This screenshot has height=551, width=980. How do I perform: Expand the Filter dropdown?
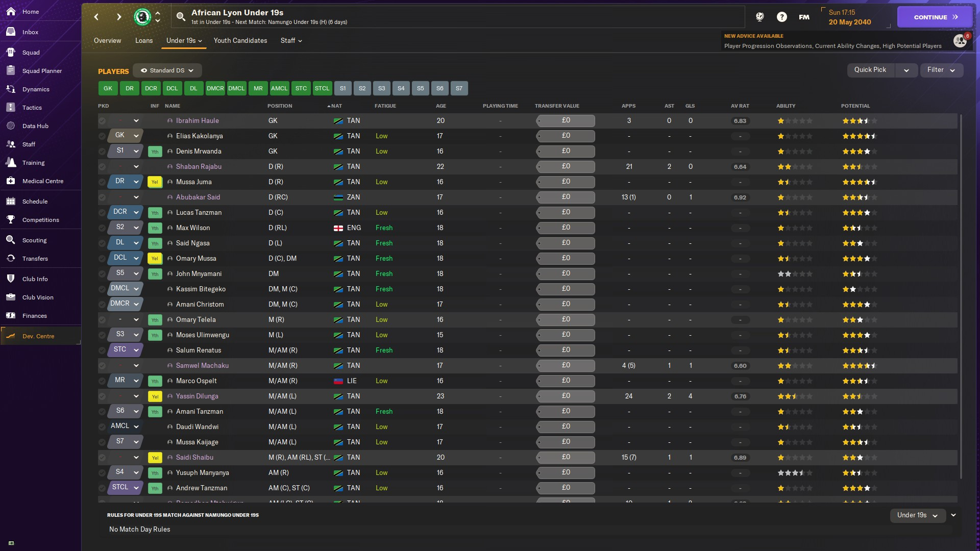click(x=941, y=70)
